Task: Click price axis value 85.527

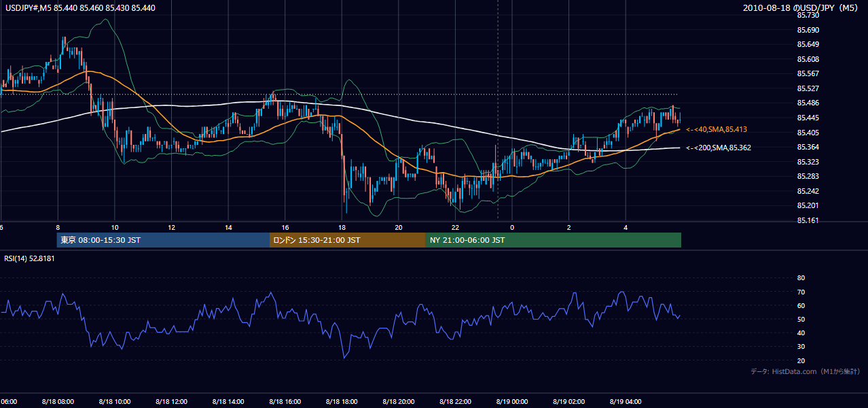Action: (808, 88)
